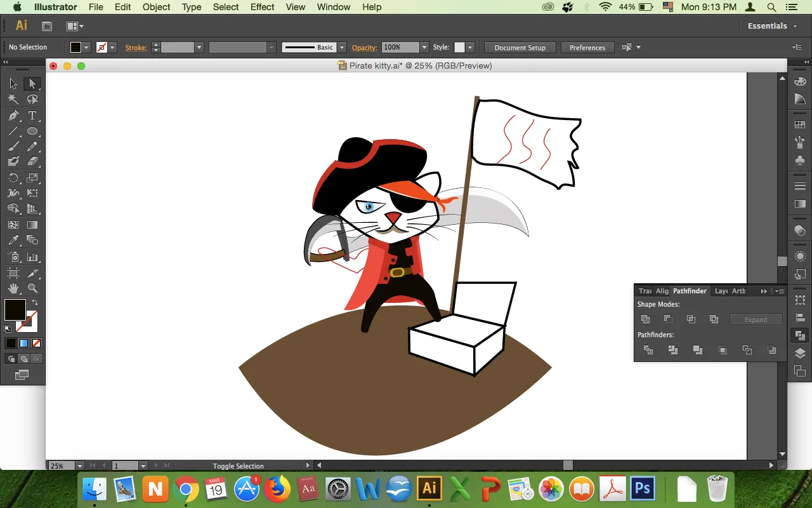The image size is (812, 508).
Task: Apply Exclude shape mode
Action: pyautogui.click(x=714, y=319)
